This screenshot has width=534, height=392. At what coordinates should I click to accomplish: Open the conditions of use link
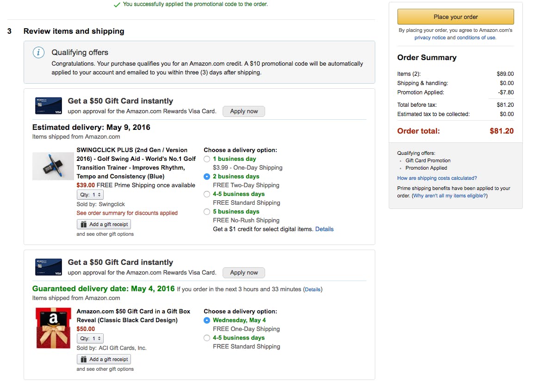point(476,38)
